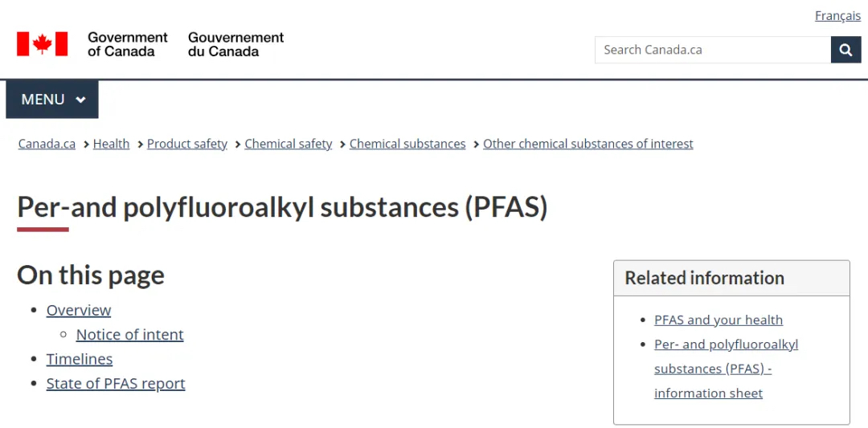Open the MENU dropdown
Image resolution: width=868 pixels, height=428 pixels.
point(52,100)
